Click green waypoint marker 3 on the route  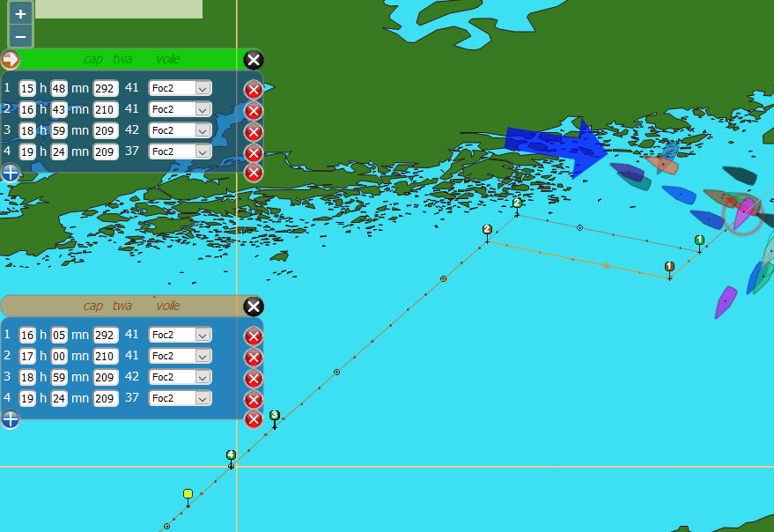(274, 415)
